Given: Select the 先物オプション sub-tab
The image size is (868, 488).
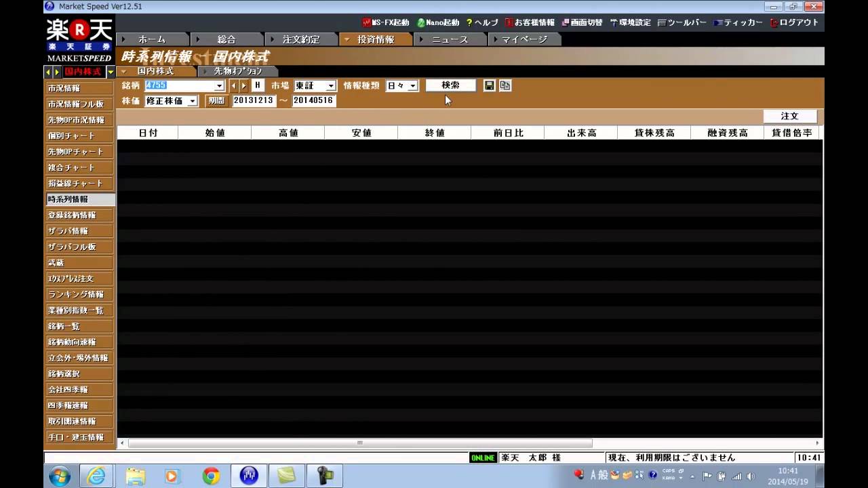Looking at the screenshot, I should click(238, 71).
